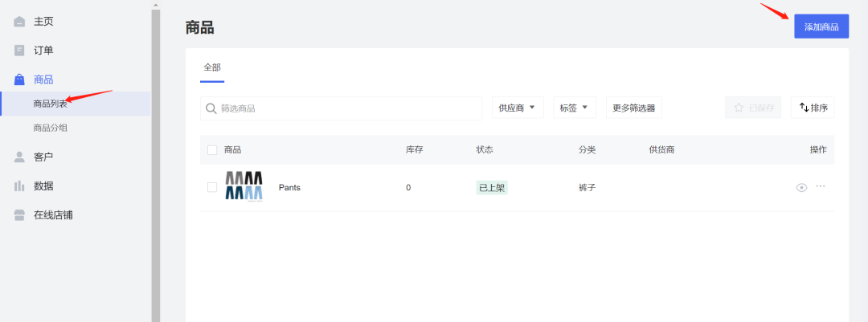
Task: Click the person icon beside 客户
Action: pos(19,157)
